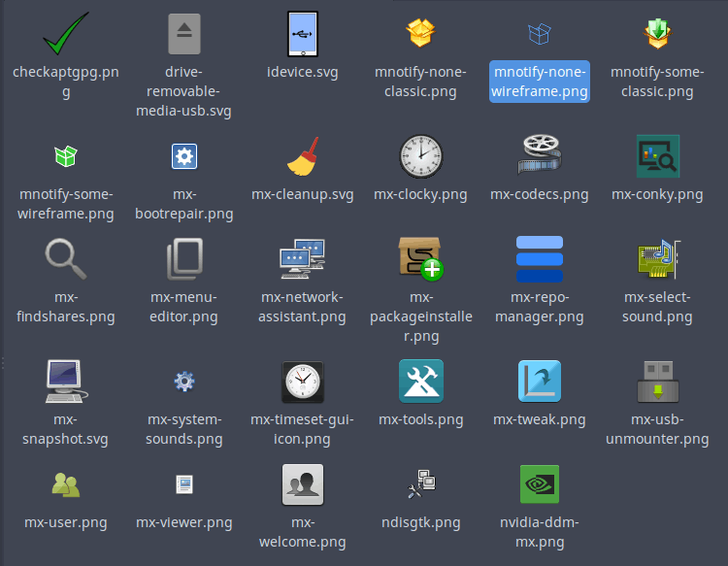Select the mnotify-none-wireframe.png blue wireframe icon
Viewport: 728px width, 566px height.
pyautogui.click(x=540, y=34)
